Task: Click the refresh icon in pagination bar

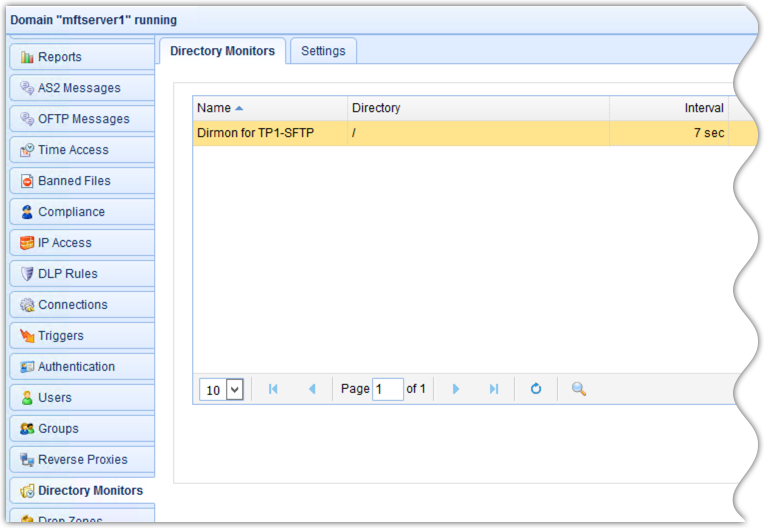Action: coord(536,389)
